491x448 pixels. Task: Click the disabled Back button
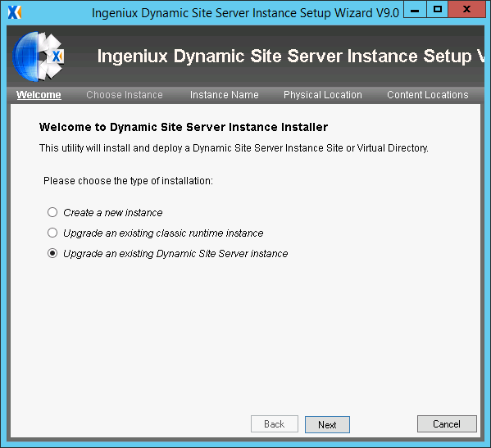point(275,424)
